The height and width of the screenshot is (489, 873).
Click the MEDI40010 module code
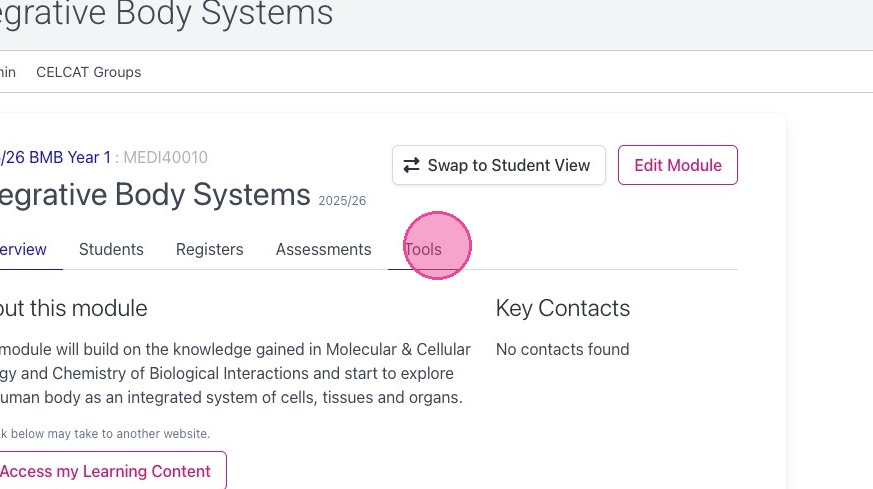[166, 157]
